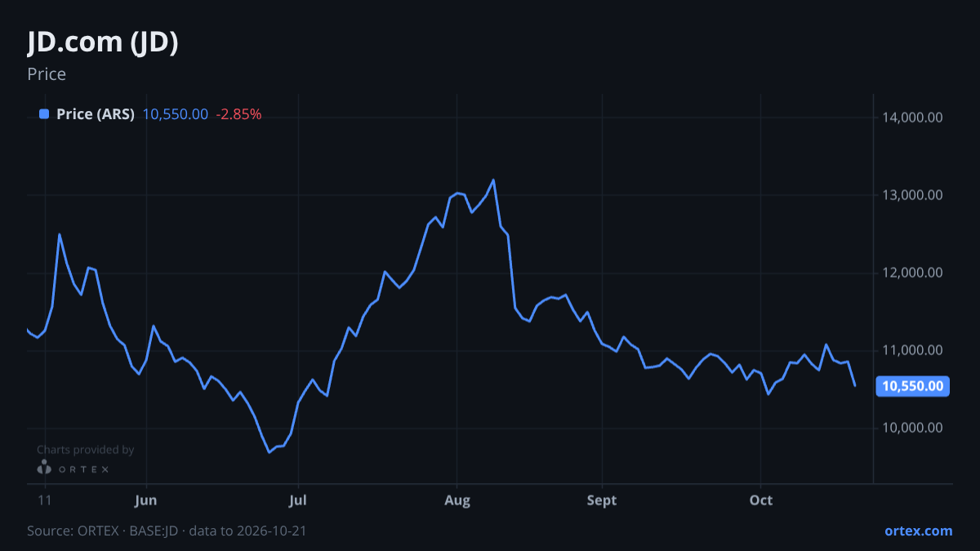Click the 14,000.00 y-axis label
980x551 pixels.
point(912,118)
